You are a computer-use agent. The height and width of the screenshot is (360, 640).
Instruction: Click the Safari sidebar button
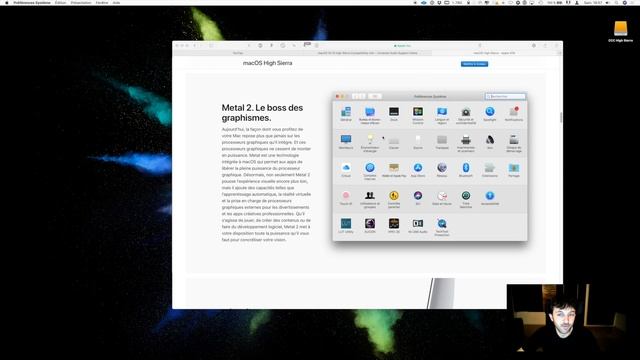[x=211, y=46]
